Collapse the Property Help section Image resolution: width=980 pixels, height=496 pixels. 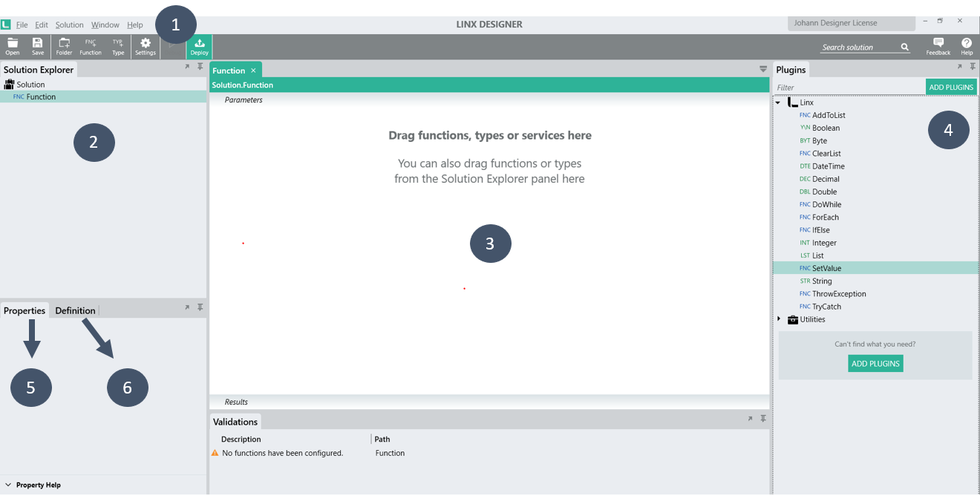7,485
